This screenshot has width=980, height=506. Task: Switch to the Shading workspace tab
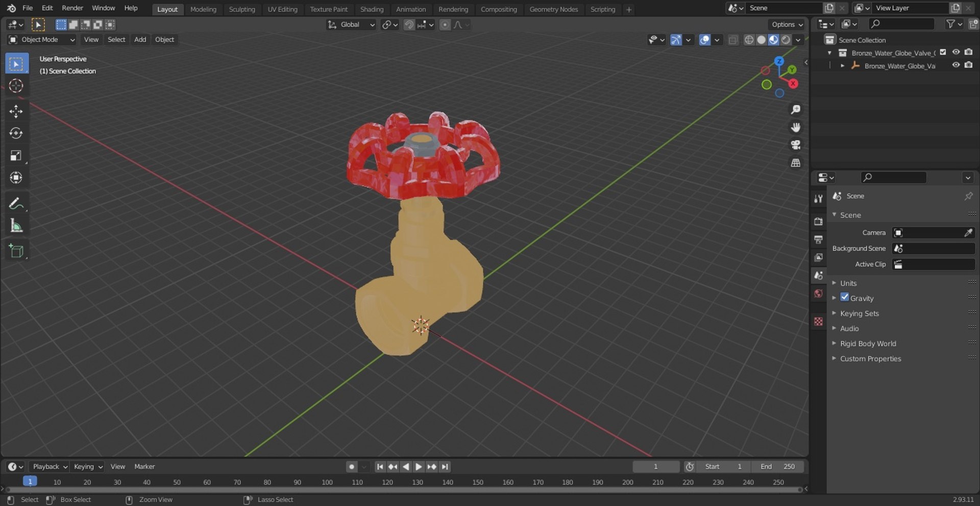(372, 9)
